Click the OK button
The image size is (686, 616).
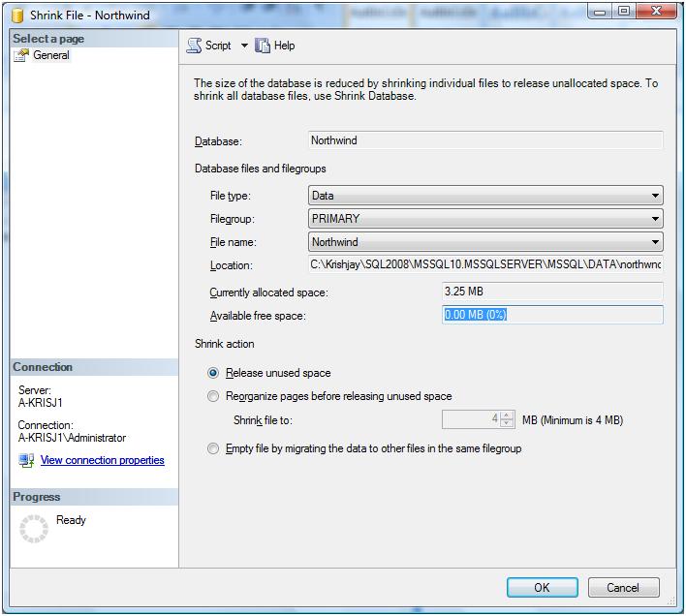point(542,588)
